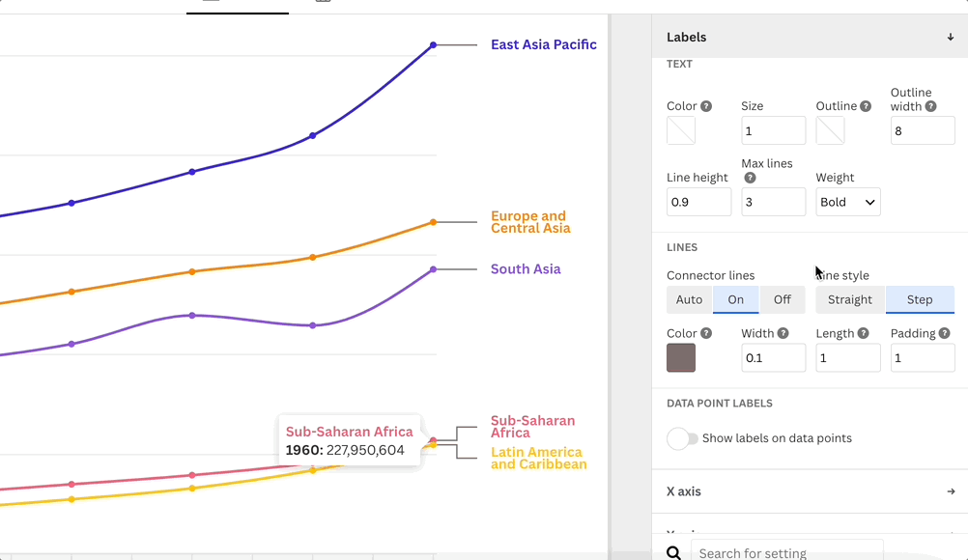Click the Line height input field
Viewport: 968px width, 560px height.
[x=698, y=202]
